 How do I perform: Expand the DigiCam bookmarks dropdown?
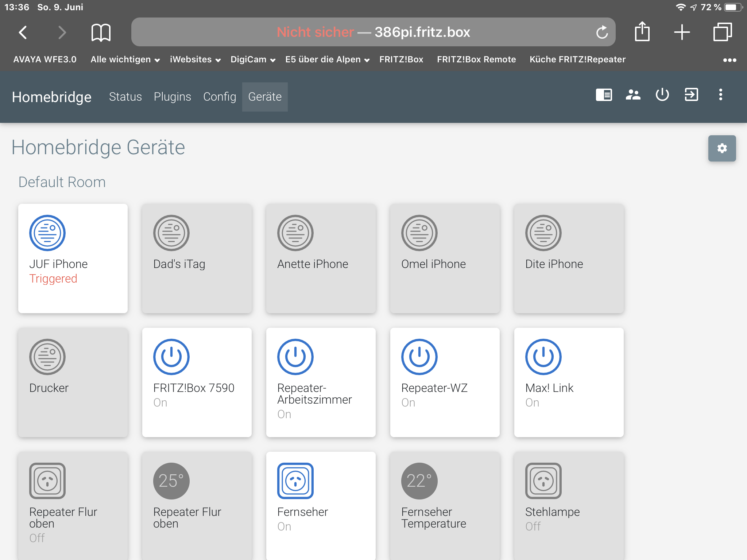tap(252, 59)
